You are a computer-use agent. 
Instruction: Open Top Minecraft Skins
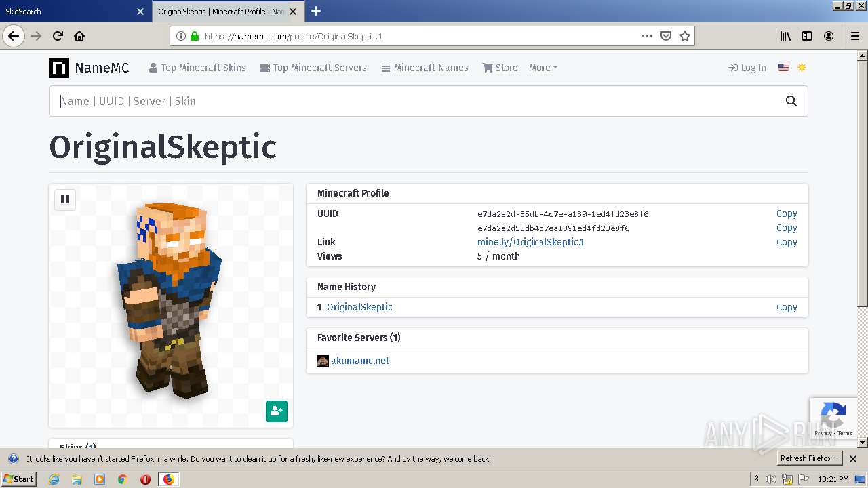[197, 68]
